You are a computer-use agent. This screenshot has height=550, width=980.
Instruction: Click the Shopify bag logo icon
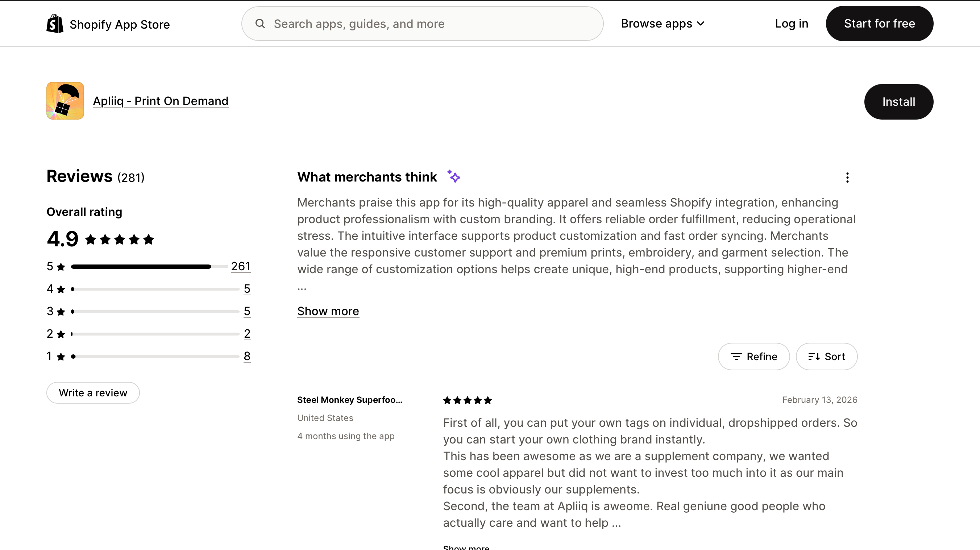point(55,24)
